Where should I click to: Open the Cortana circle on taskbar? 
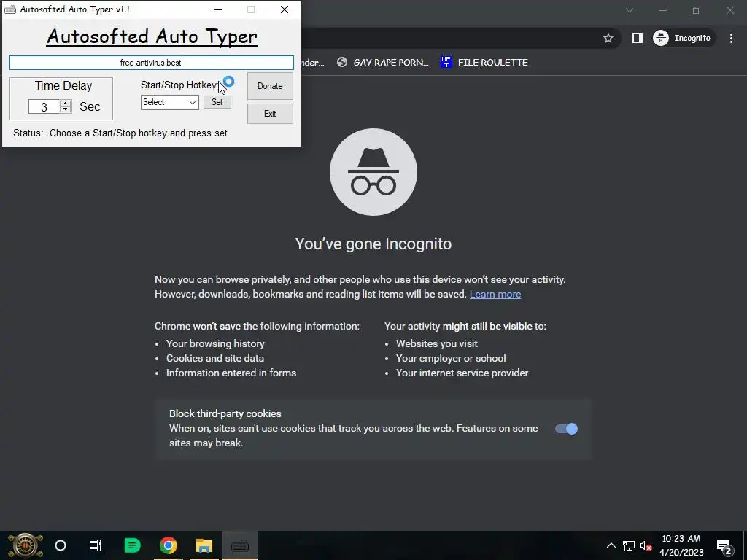[61, 545]
